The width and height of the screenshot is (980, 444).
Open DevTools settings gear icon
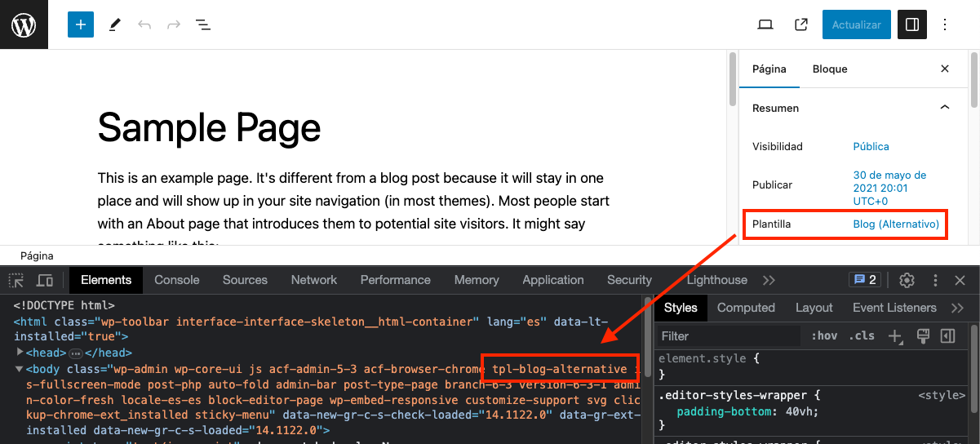(907, 280)
